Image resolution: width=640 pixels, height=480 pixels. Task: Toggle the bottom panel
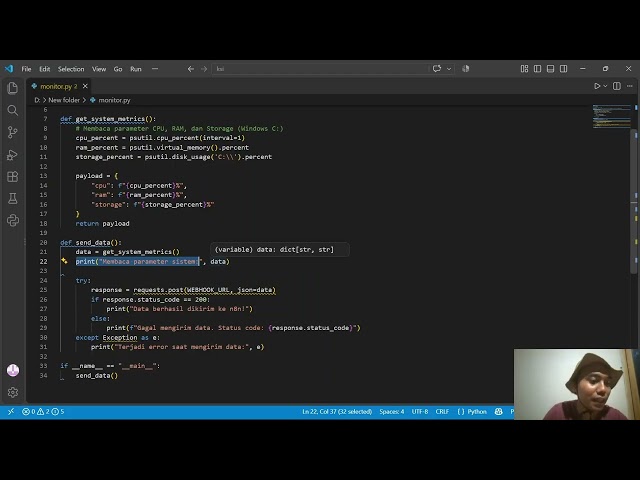(551, 69)
